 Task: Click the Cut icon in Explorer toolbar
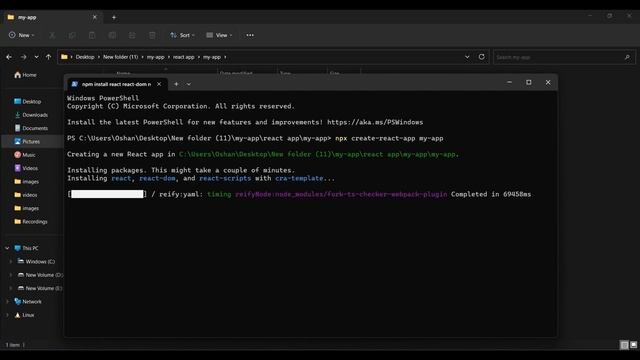[x=52, y=36]
